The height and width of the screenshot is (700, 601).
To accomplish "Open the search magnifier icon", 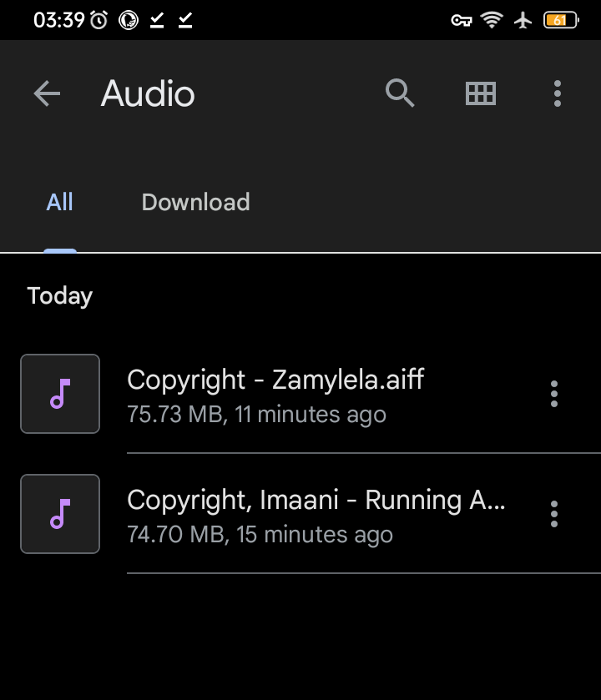I will pos(400,93).
